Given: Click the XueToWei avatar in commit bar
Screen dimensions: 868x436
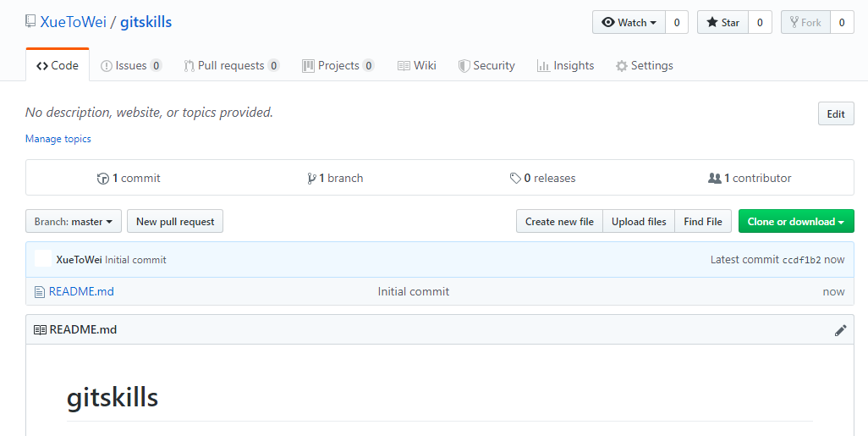Looking at the screenshot, I should pyautogui.click(x=43, y=259).
